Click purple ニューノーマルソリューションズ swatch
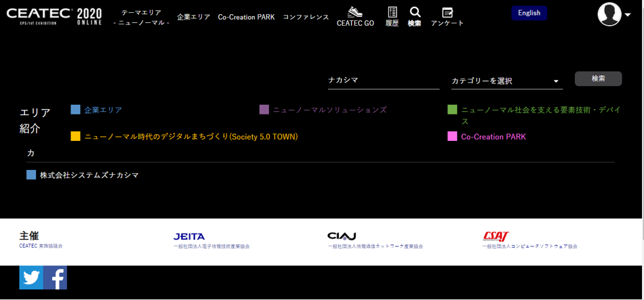 coord(264,110)
